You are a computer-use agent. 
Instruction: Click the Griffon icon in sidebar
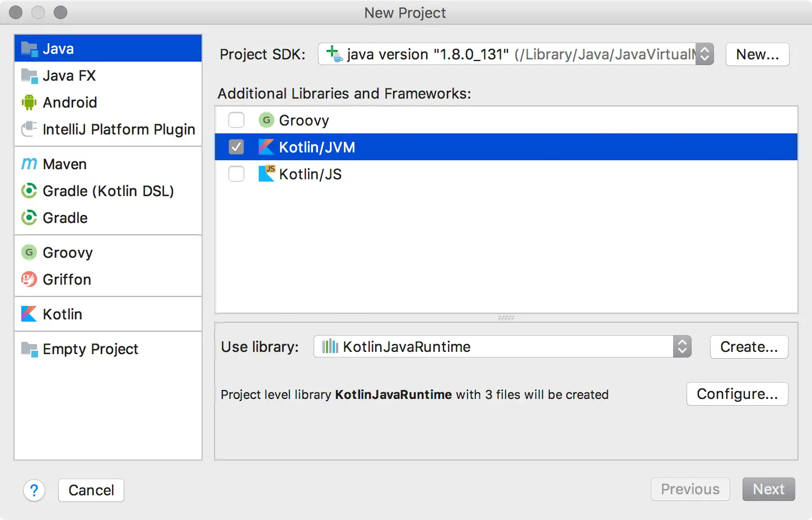pyautogui.click(x=29, y=279)
